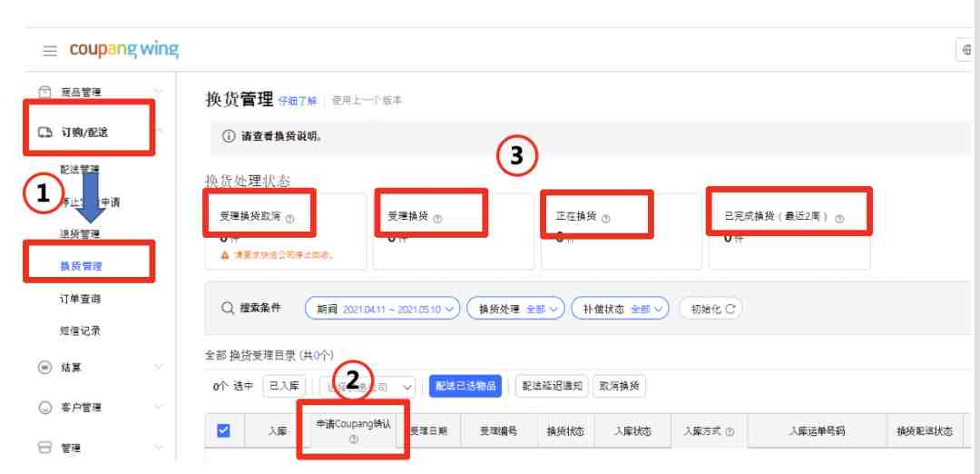
Task: Click help icon under 申请Coupang确认
Action: pyautogui.click(x=354, y=439)
